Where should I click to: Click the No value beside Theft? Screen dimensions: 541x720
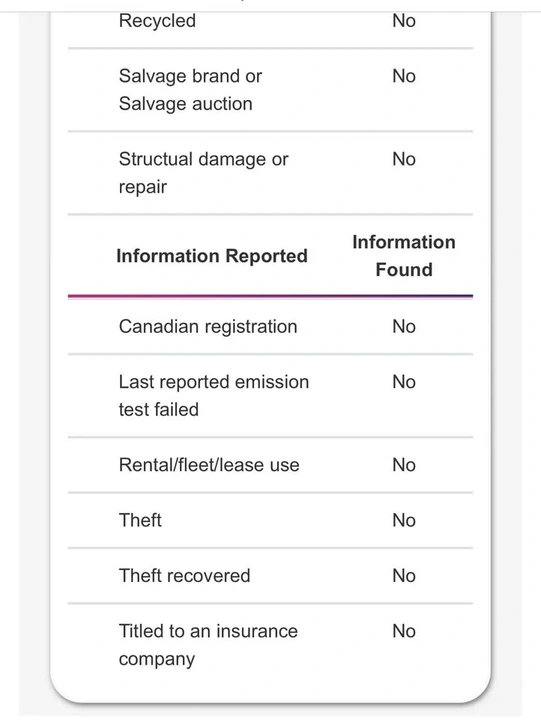404,521
